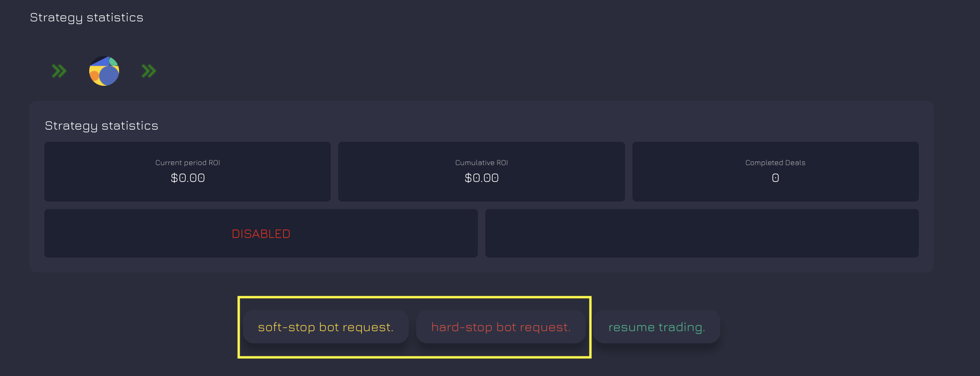Click the Strategy statistics heading inside the panel
This screenshot has height=376, width=980.
101,126
